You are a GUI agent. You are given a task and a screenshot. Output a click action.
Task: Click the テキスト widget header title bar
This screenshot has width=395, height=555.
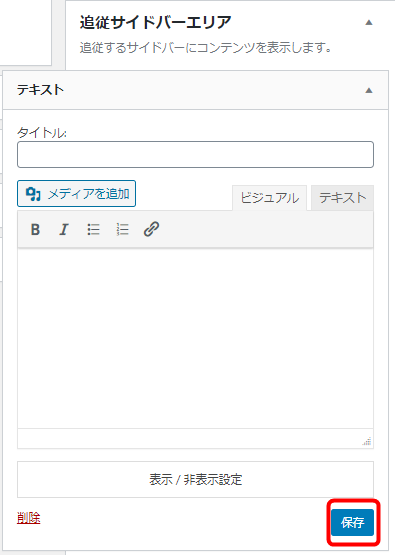coord(195,90)
